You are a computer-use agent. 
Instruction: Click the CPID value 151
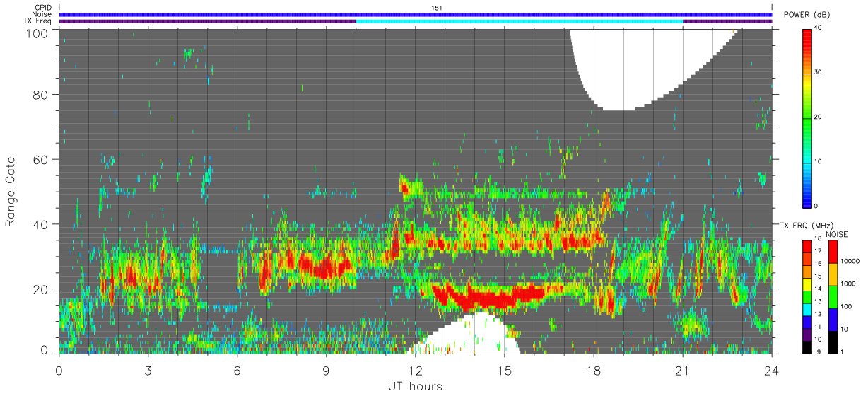tap(437, 8)
